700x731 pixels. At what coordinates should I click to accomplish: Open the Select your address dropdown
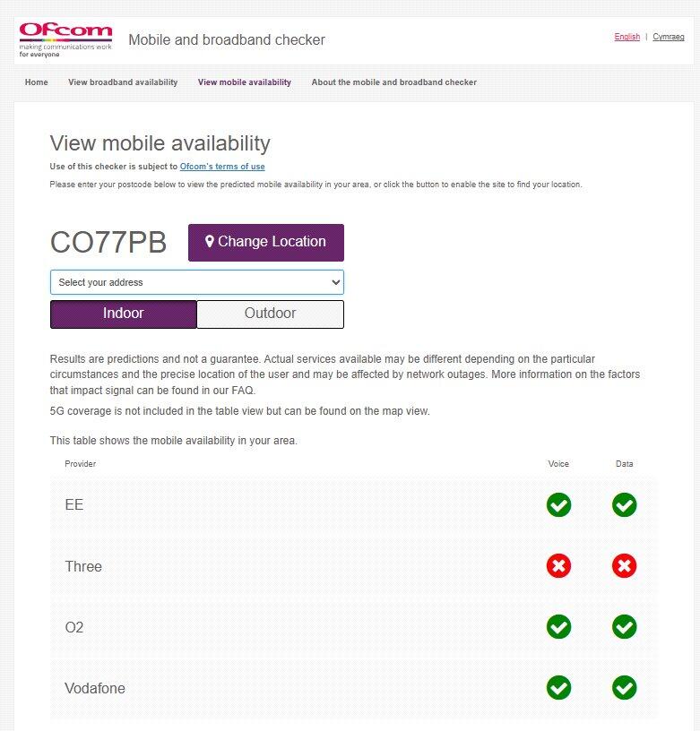click(197, 282)
